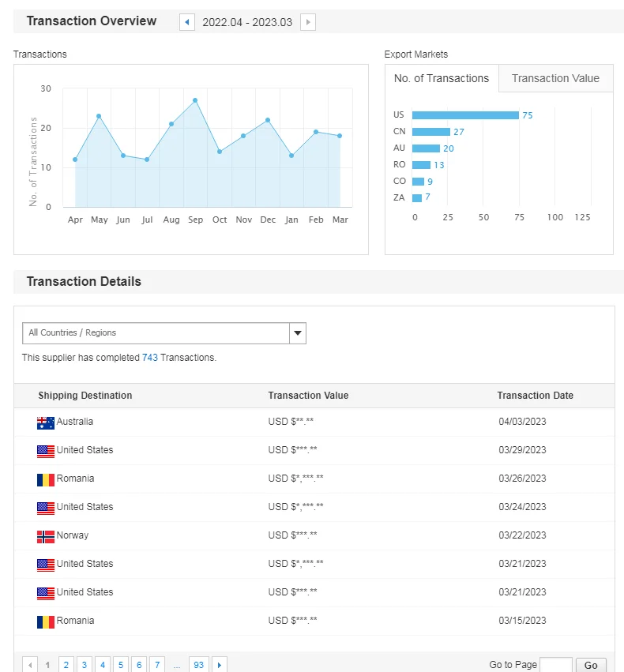Click the previous page arrow in pagination

30,665
